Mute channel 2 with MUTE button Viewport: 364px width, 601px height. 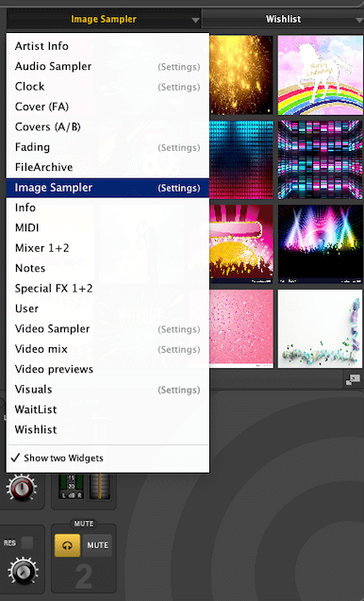(x=97, y=545)
